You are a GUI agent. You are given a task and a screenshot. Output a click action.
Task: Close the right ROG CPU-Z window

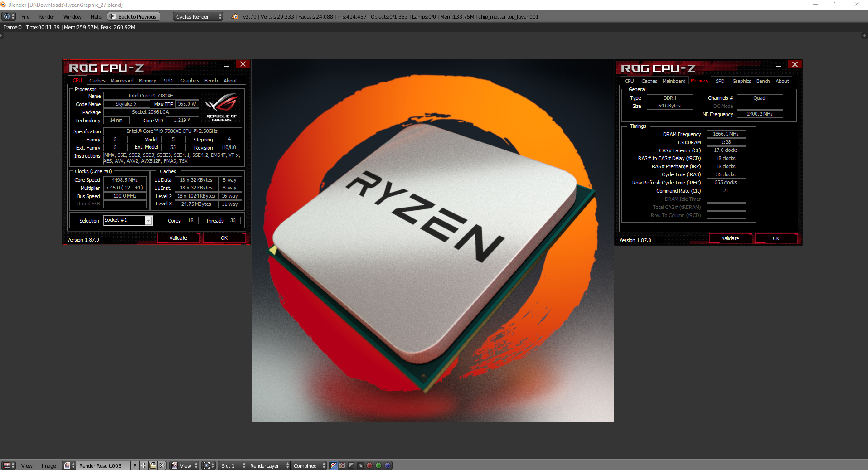point(795,65)
